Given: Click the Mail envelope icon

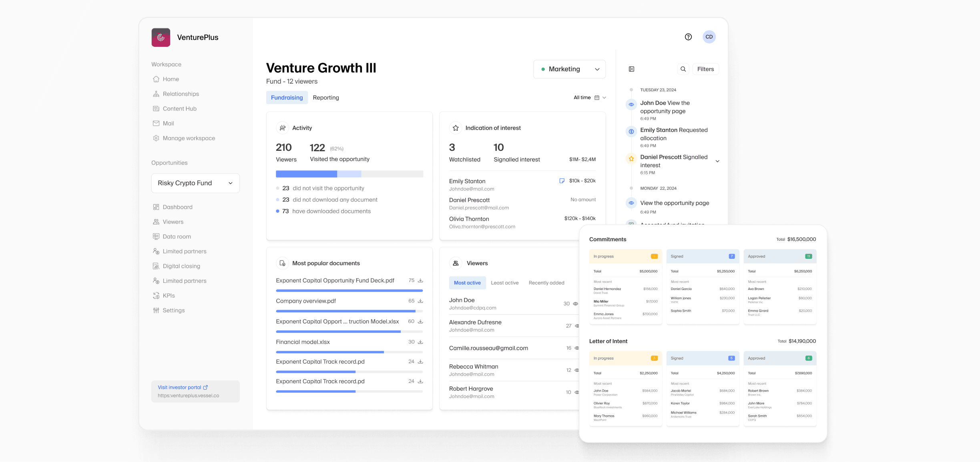Looking at the screenshot, I should tap(156, 124).
